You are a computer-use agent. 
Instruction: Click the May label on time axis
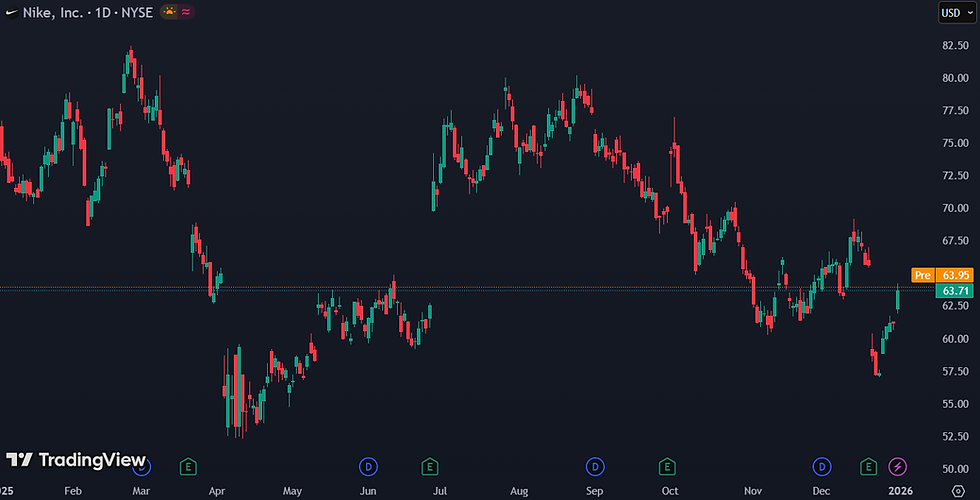click(x=292, y=491)
